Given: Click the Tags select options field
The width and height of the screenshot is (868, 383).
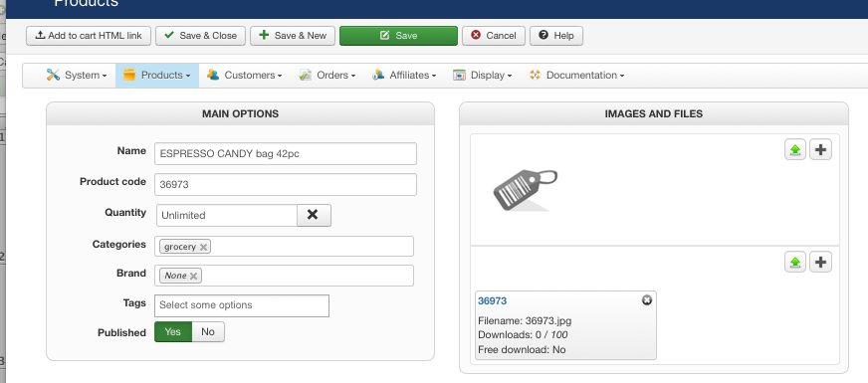Looking at the screenshot, I should tap(242, 305).
